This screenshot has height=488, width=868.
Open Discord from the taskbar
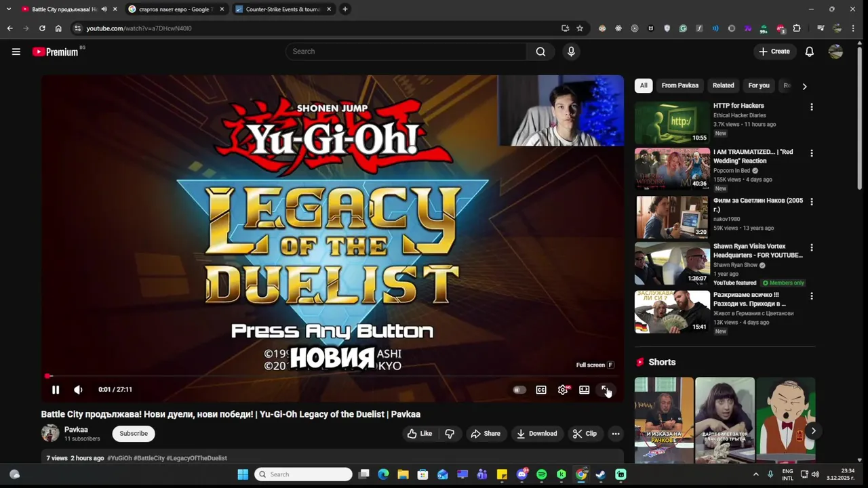point(522,474)
